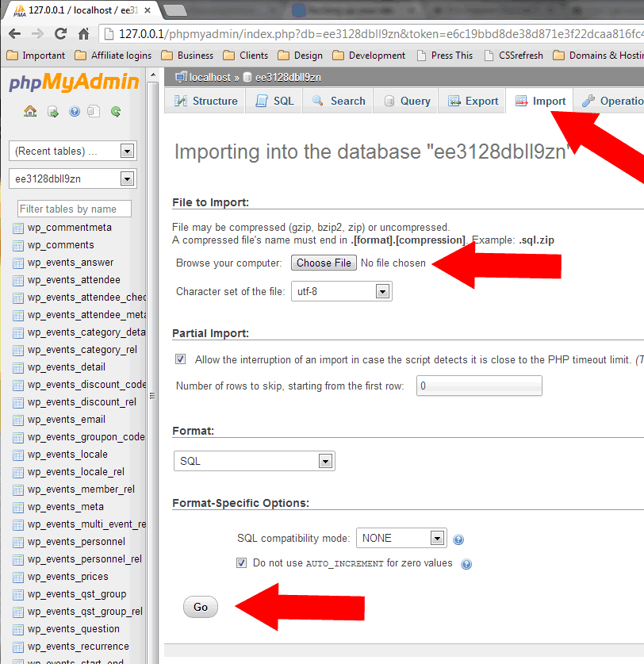Click the Go button to import
This screenshot has width=644, height=664.
click(201, 607)
